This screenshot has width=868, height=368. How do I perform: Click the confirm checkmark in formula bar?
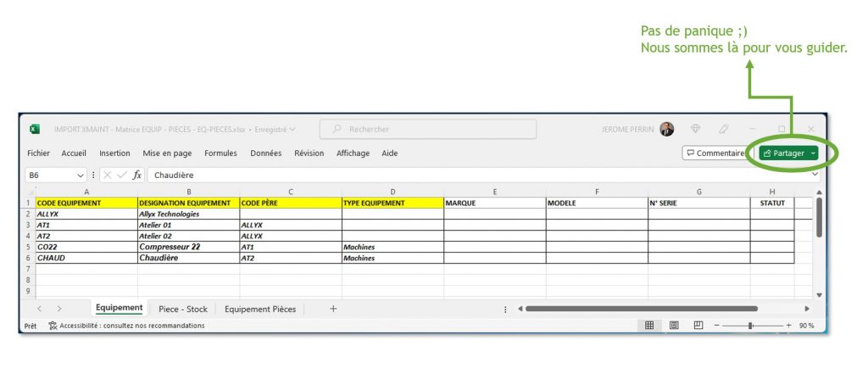122,175
